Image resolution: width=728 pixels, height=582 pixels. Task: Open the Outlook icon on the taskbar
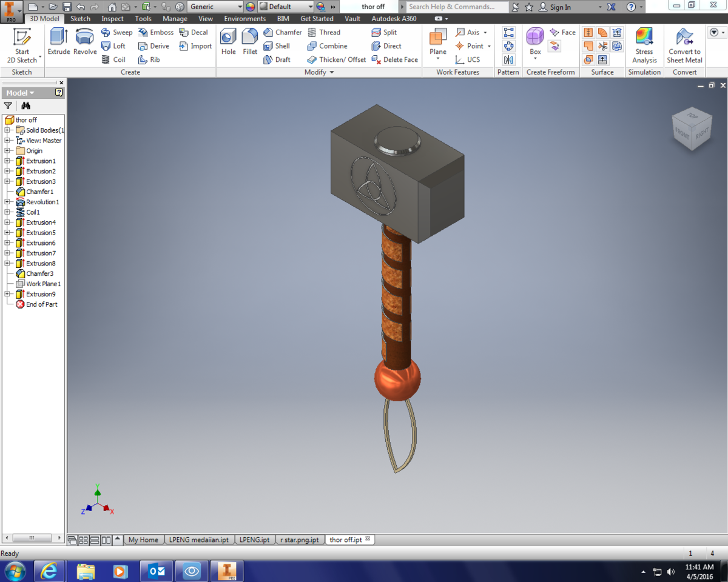[x=156, y=570]
